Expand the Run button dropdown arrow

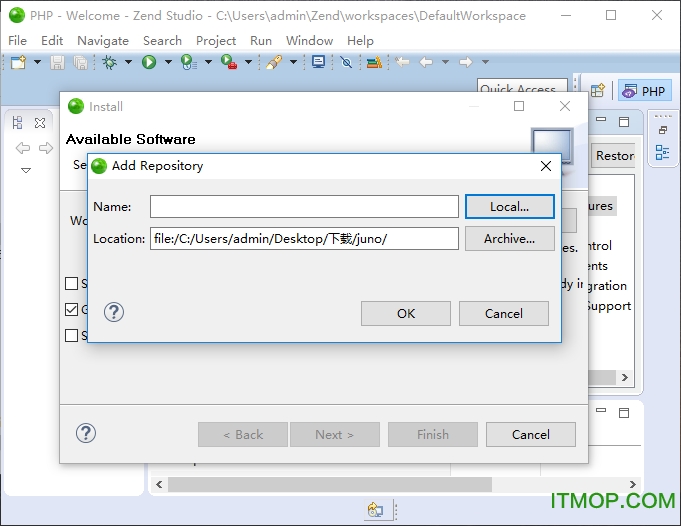166,62
